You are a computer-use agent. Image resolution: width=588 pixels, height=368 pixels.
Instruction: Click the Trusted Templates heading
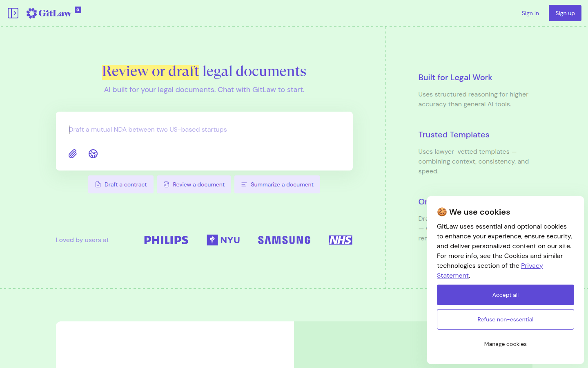point(454,135)
